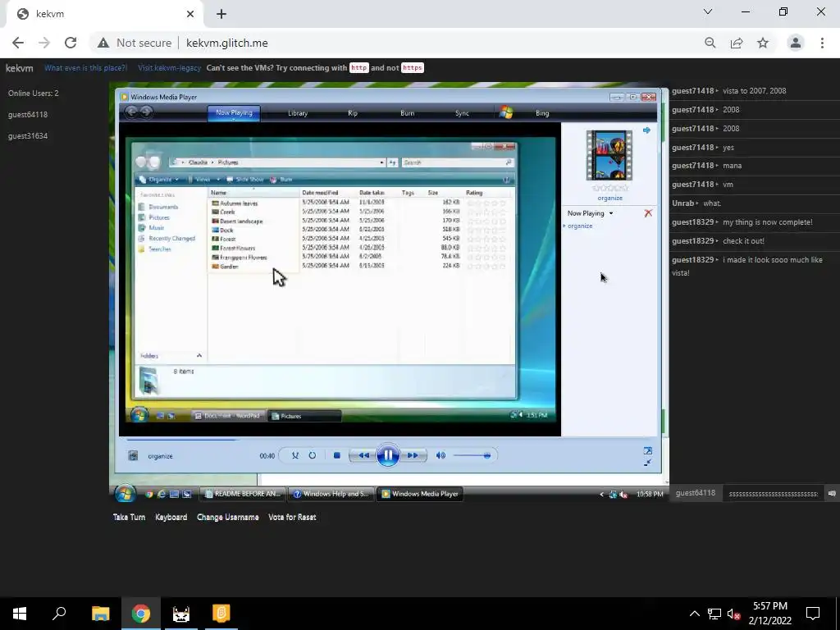Open the Rip tab

click(353, 113)
